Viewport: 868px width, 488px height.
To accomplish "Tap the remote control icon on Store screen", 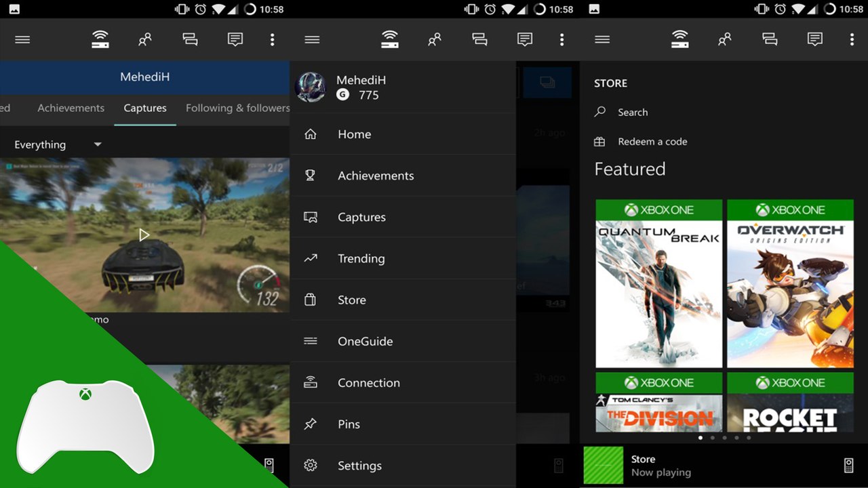I will point(848,465).
